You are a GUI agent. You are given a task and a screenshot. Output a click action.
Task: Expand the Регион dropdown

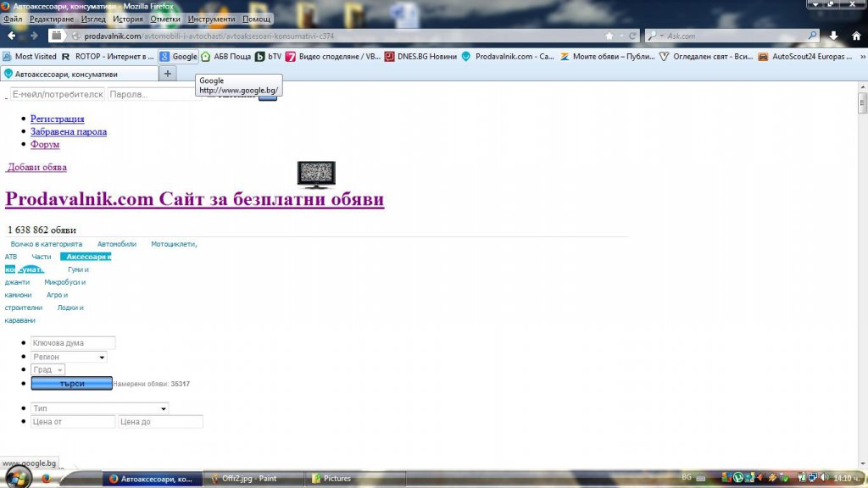tap(69, 357)
